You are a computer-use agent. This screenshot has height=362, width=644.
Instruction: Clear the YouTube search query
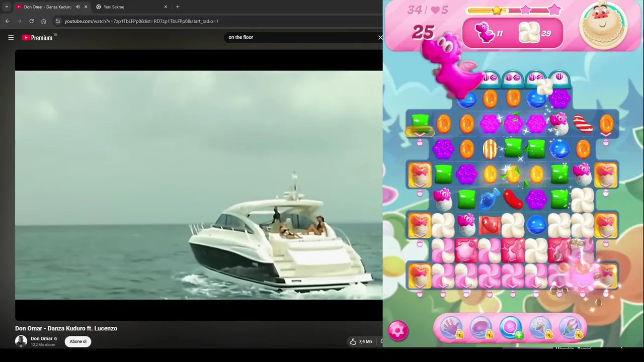[380, 37]
